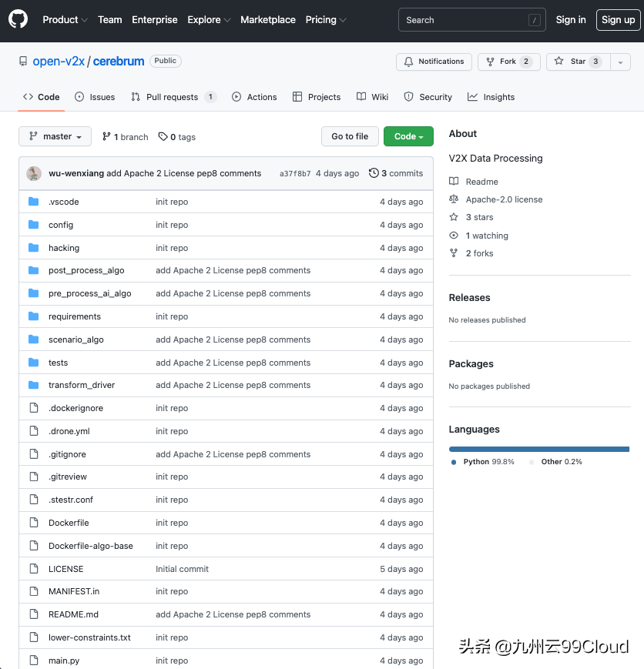Image resolution: width=644 pixels, height=669 pixels.
Task: Click the tag icon beside 0 tags
Action: (163, 136)
